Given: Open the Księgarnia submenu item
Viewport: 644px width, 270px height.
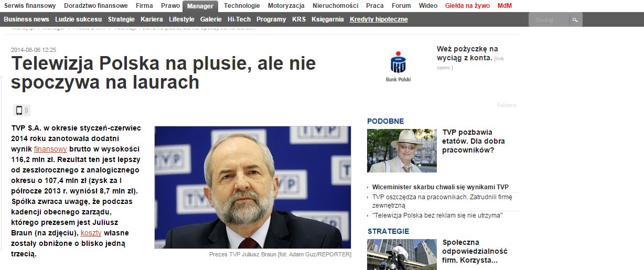Looking at the screenshot, I should click(328, 19).
